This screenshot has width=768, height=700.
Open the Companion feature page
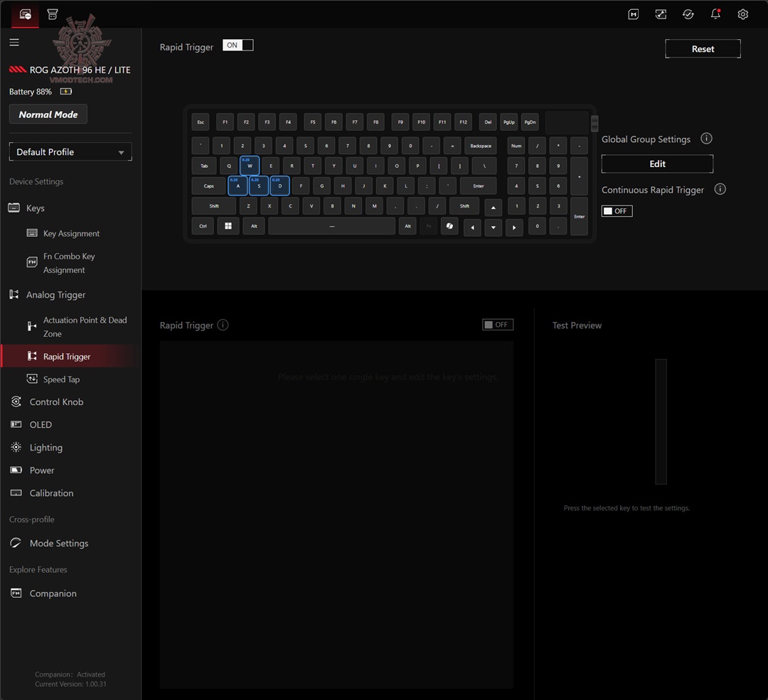point(53,593)
